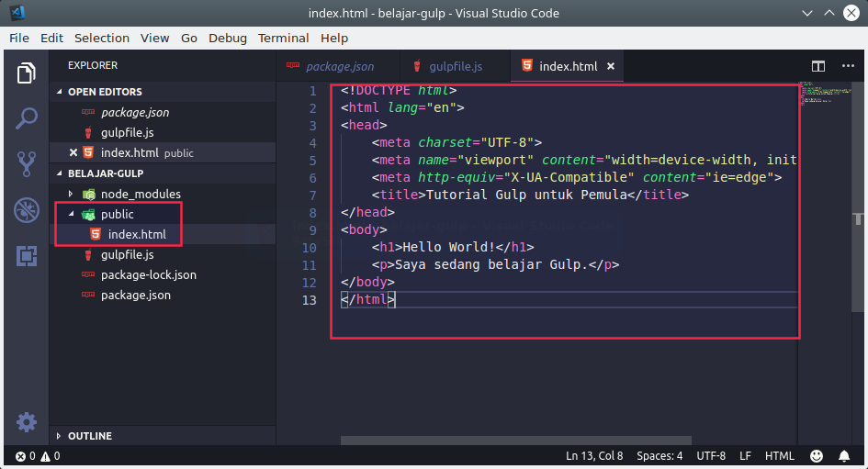This screenshot has width=868, height=469.
Task: Open the Terminal menu
Action: [284, 39]
